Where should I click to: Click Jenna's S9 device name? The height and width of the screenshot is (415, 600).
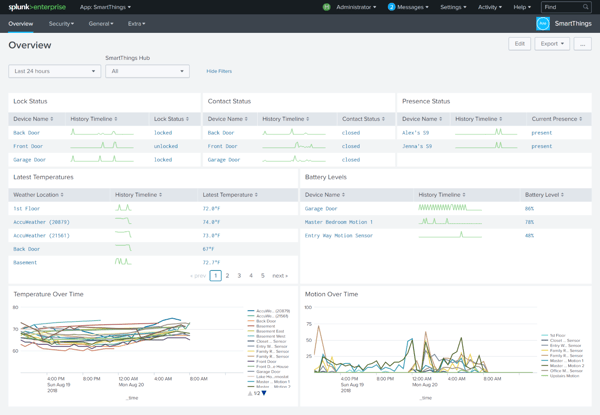pyautogui.click(x=417, y=146)
